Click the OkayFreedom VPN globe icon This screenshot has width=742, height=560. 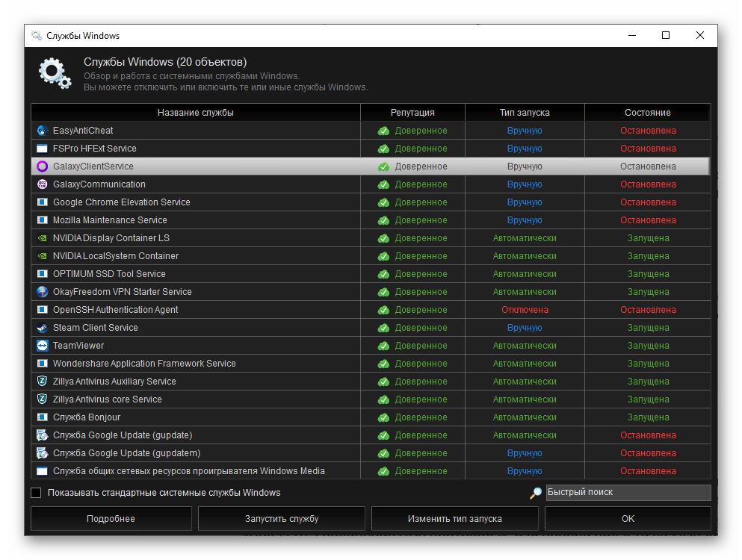42,292
